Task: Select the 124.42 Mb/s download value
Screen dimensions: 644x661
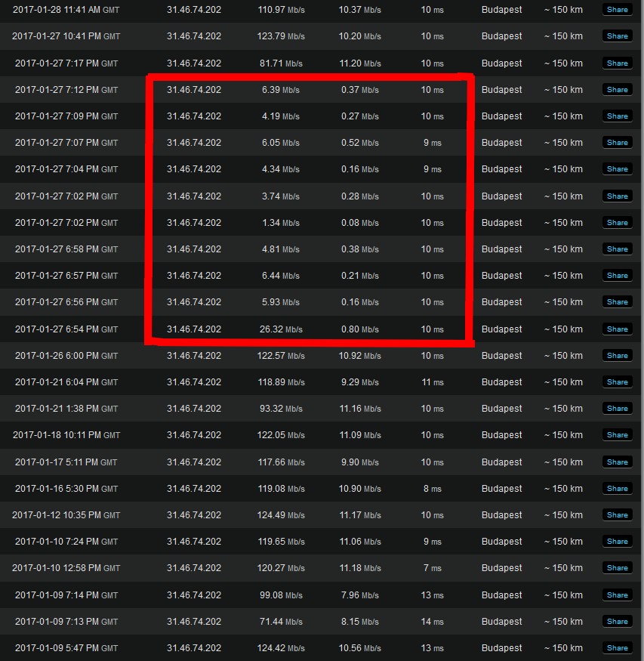Action: tap(281, 648)
